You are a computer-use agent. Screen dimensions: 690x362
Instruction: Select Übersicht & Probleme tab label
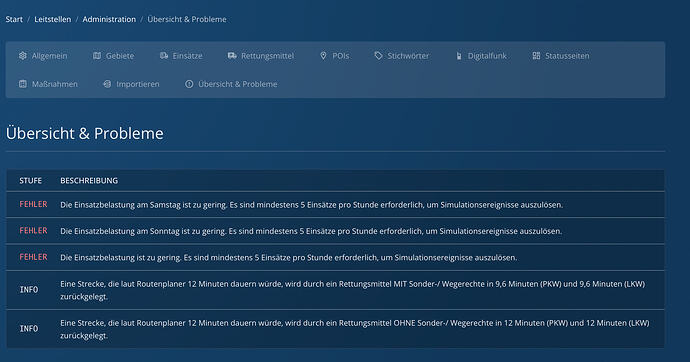[238, 84]
